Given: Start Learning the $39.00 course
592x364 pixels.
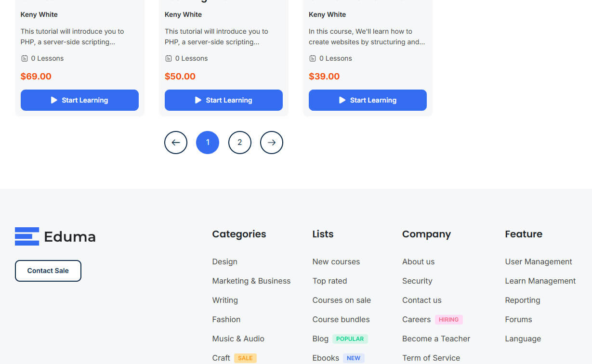Looking at the screenshot, I should click(x=368, y=100).
